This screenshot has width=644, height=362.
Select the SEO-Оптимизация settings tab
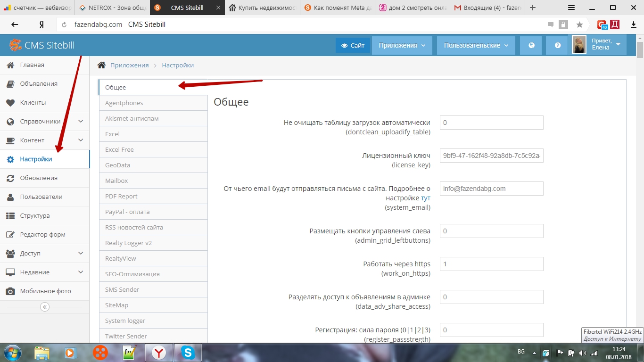153,274
